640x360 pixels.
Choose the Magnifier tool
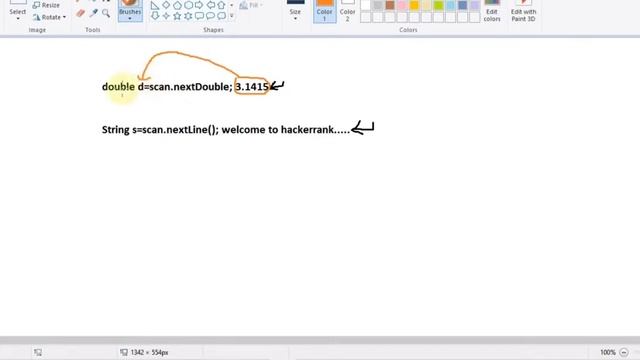click(x=106, y=13)
